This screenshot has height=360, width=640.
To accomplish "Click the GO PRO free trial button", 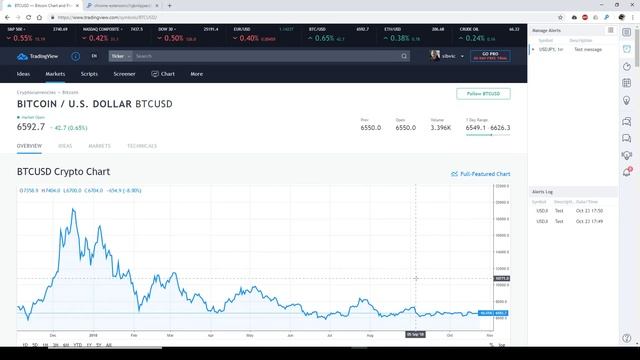I will point(490,56).
